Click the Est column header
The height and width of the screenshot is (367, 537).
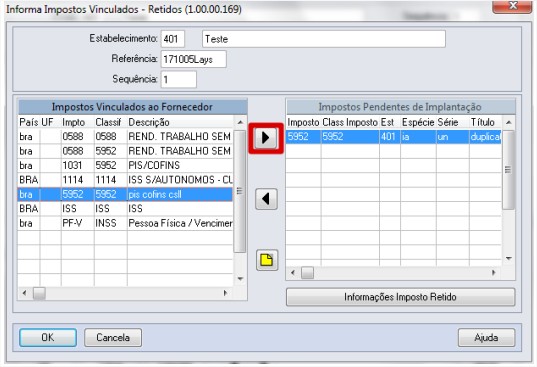[x=387, y=122]
